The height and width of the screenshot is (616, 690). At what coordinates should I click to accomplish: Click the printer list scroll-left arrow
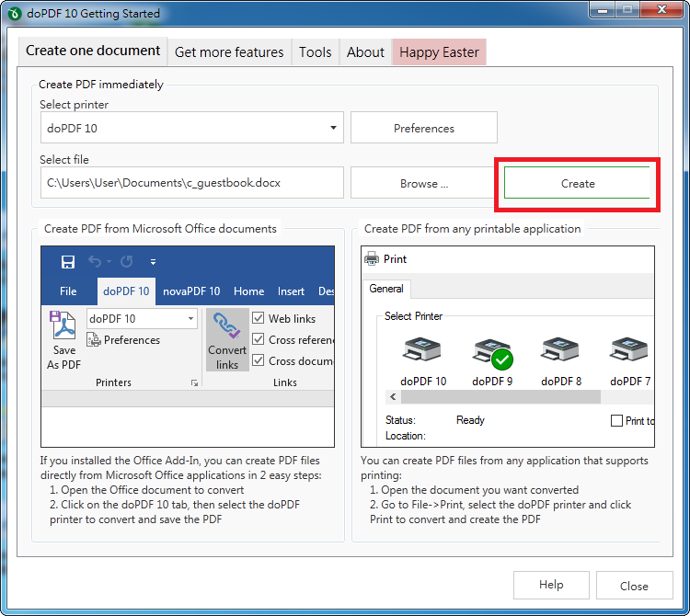[393, 396]
